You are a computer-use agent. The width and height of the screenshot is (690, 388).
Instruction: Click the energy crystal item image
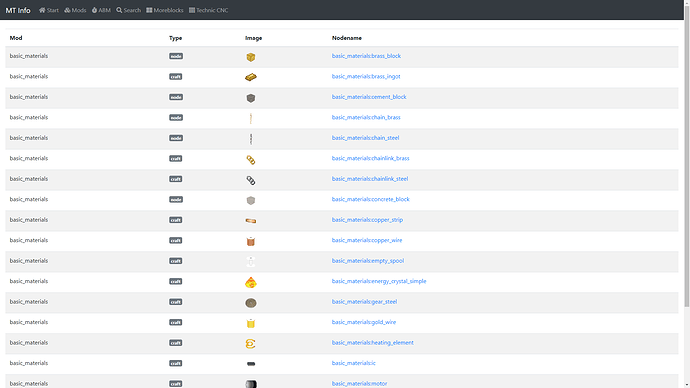[250, 282]
